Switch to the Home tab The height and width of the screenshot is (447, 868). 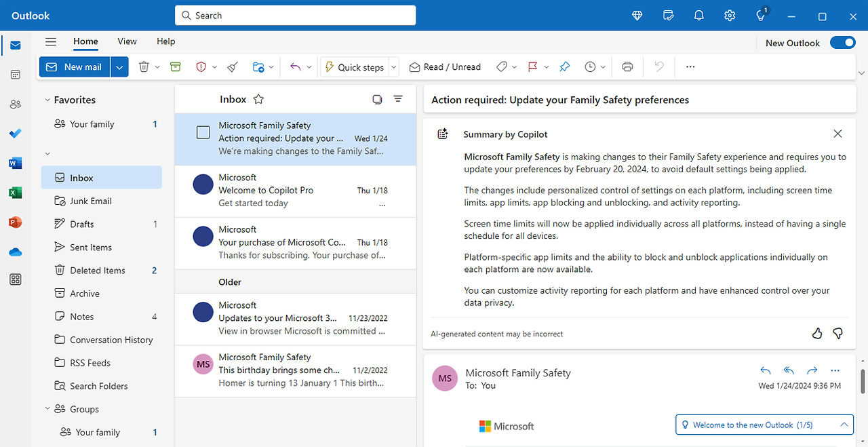pyautogui.click(x=85, y=41)
